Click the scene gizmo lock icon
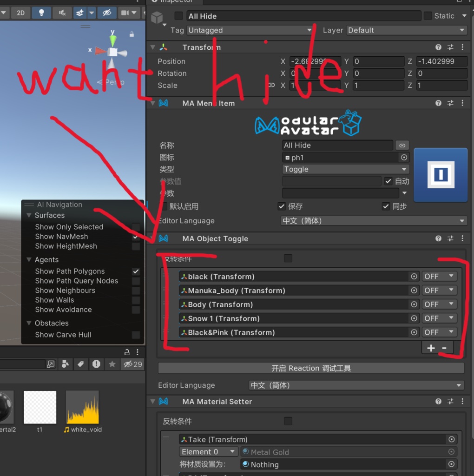This screenshot has height=476, width=474. pos(132,34)
